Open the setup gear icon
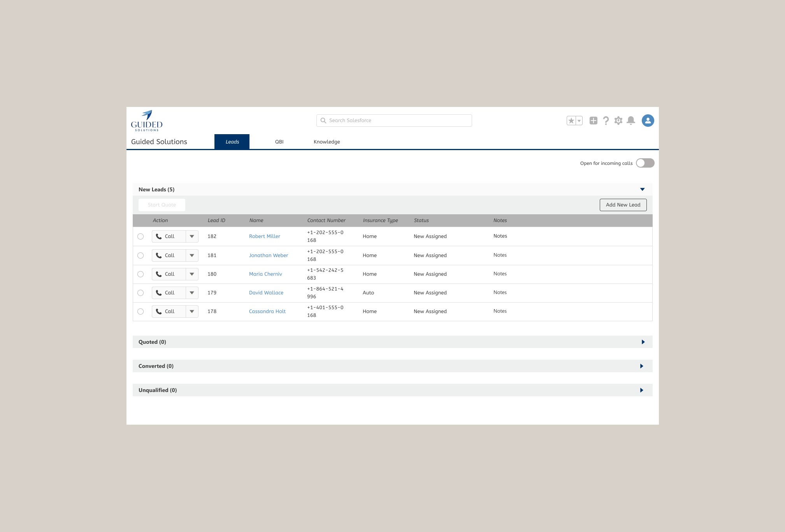 [618, 121]
